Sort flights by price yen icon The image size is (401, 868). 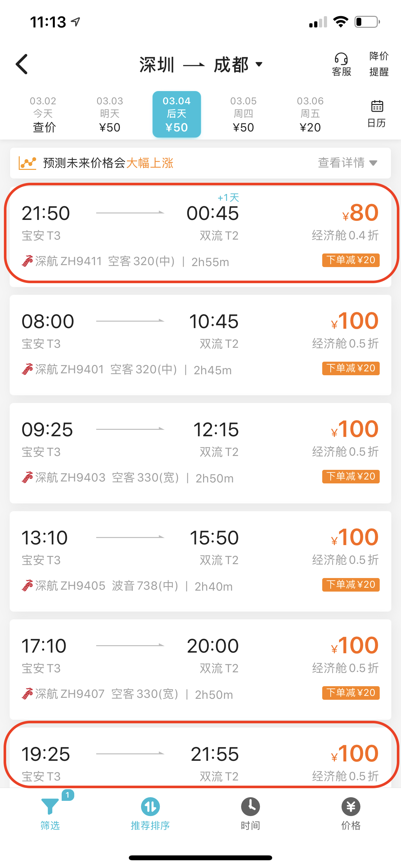point(351,807)
